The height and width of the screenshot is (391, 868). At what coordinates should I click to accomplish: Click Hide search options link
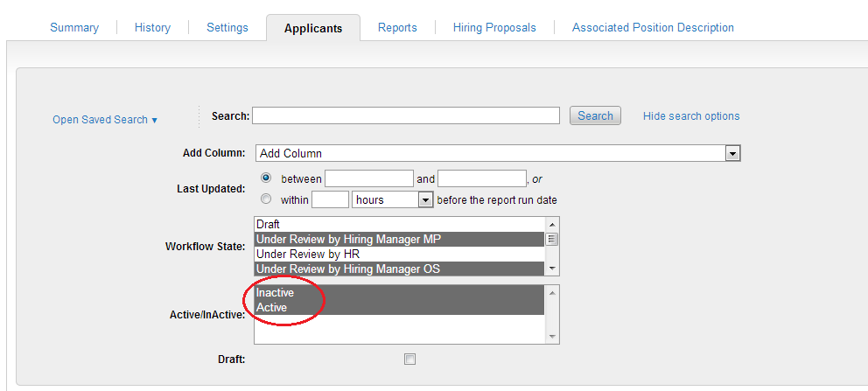point(691,116)
